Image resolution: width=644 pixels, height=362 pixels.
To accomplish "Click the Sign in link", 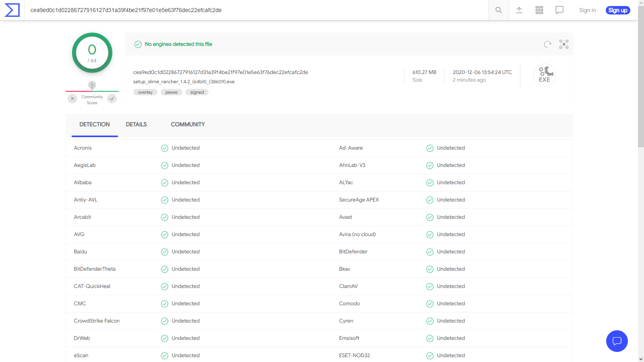I will (x=587, y=10).
